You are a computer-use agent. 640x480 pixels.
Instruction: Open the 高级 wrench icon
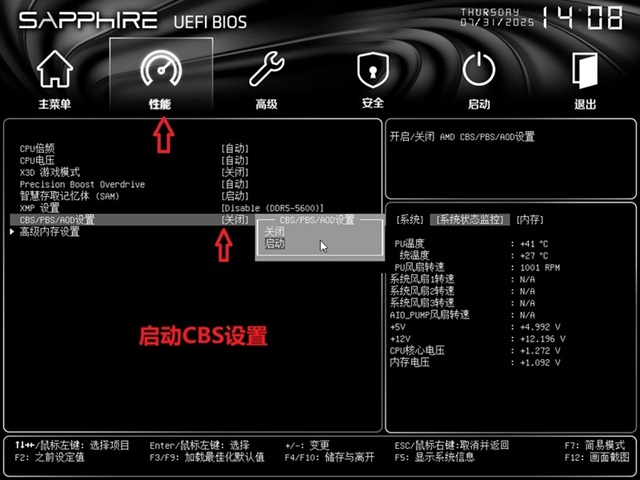point(267,69)
